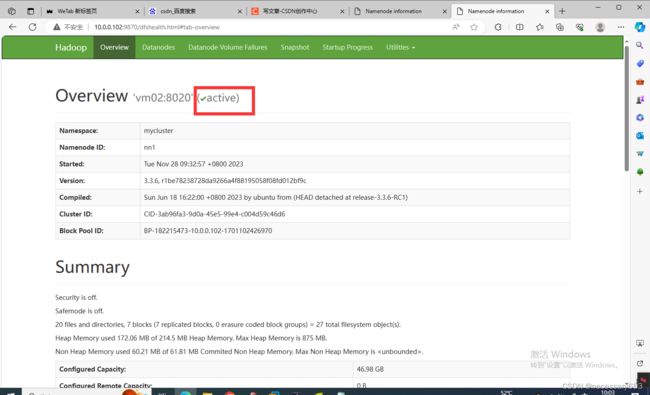650x395 pixels.
Task: Click the 'Security is off.' text
Action: 76,298
